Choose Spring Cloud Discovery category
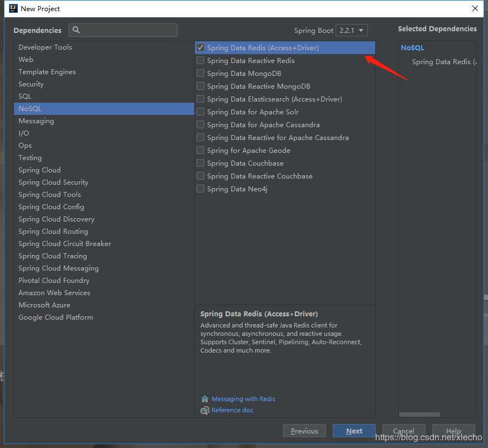The height and width of the screenshot is (448, 488). (x=104, y=219)
